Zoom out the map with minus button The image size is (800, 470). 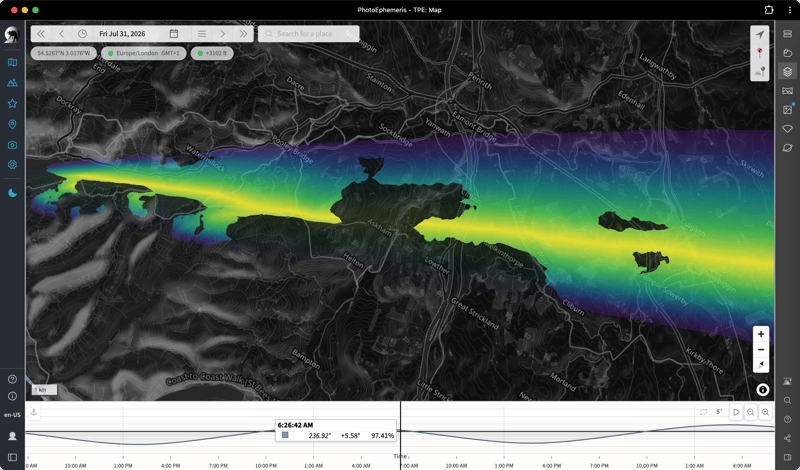(761, 350)
